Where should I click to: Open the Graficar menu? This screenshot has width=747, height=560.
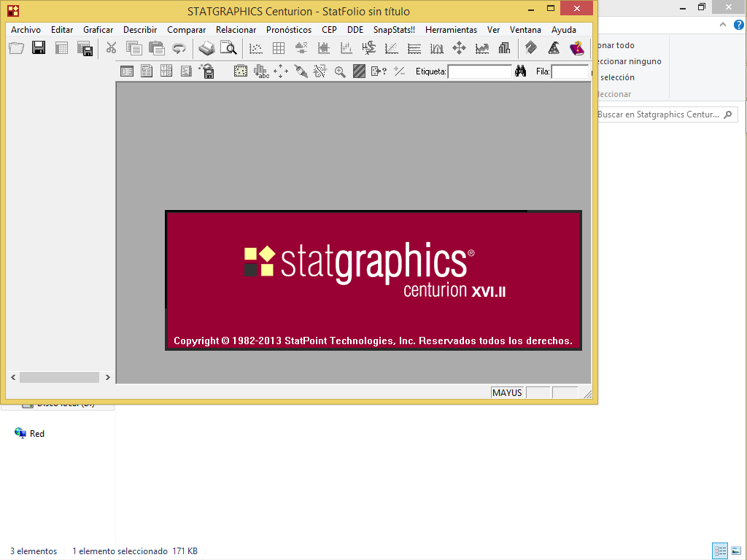point(98,29)
